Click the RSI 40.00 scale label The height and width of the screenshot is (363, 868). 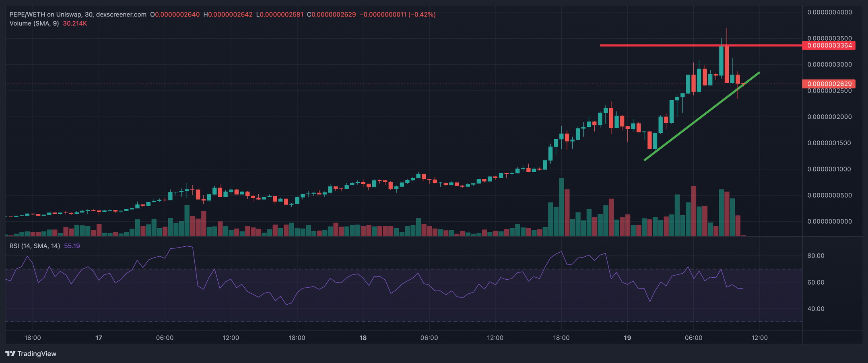[x=816, y=309]
